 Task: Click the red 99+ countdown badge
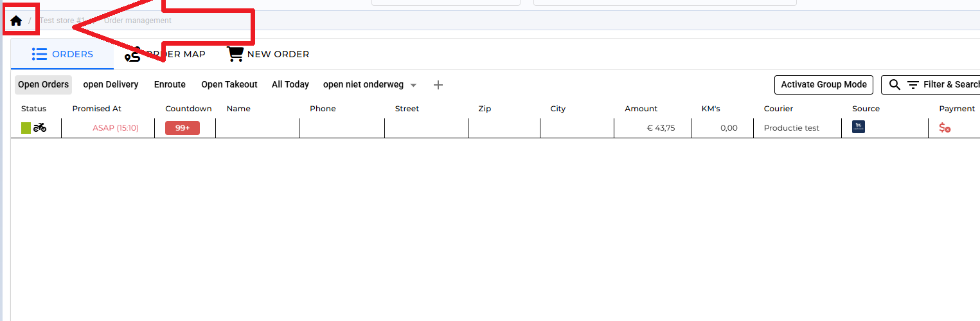[183, 128]
